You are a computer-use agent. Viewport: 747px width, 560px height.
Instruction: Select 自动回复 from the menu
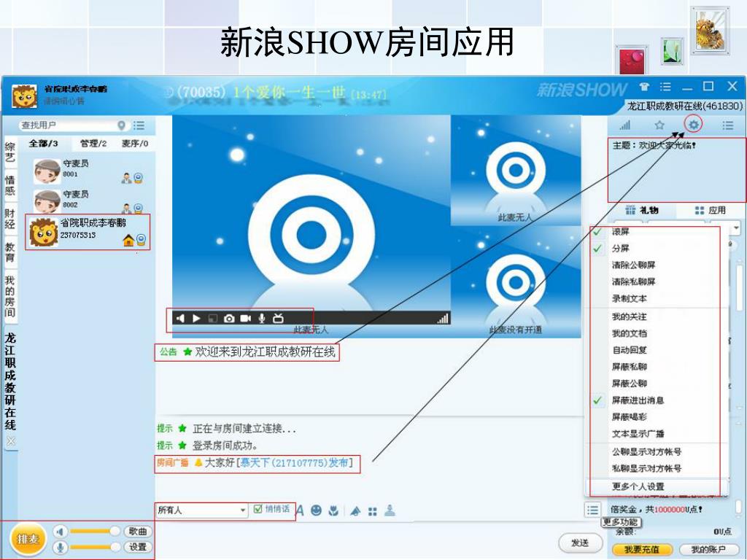(x=630, y=350)
